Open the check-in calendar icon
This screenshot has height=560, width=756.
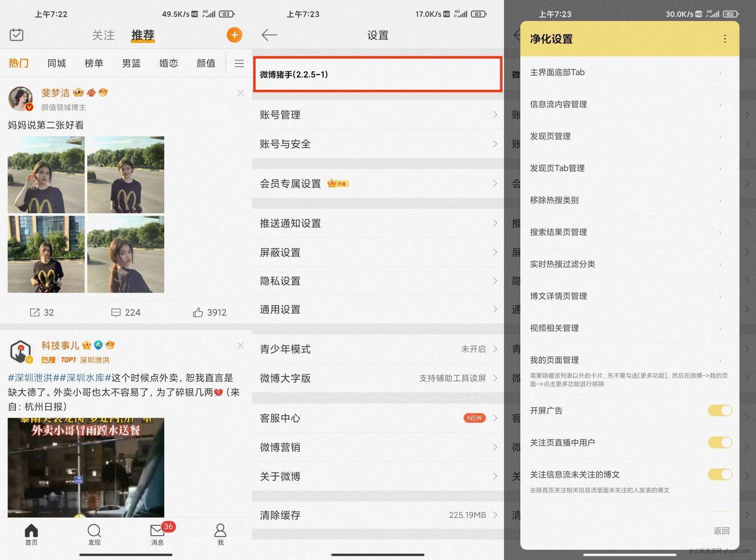[16, 35]
